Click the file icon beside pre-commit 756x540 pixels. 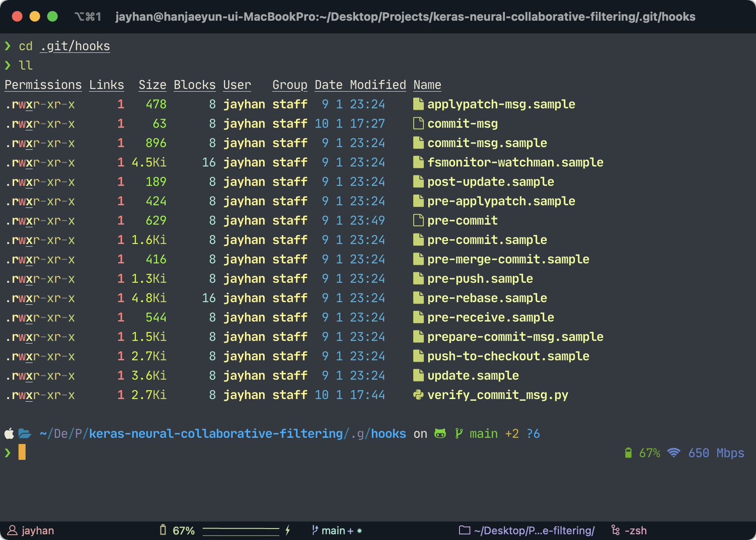coord(418,220)
